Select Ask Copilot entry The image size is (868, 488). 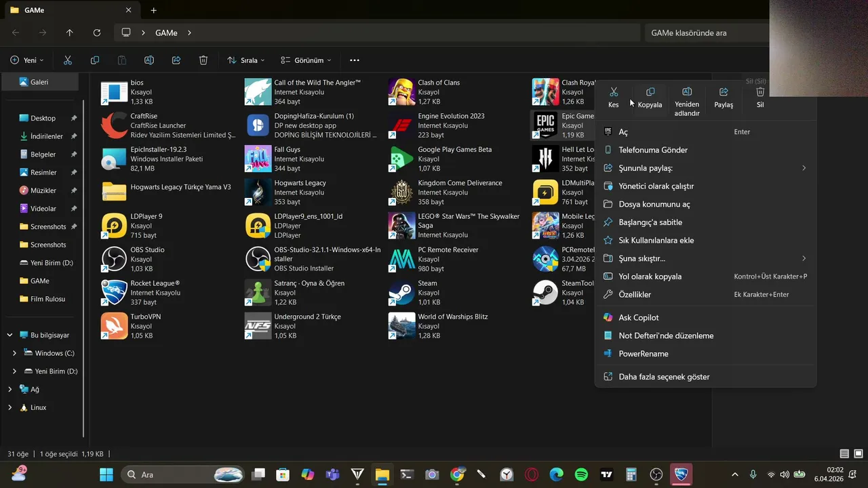point(705,317)
